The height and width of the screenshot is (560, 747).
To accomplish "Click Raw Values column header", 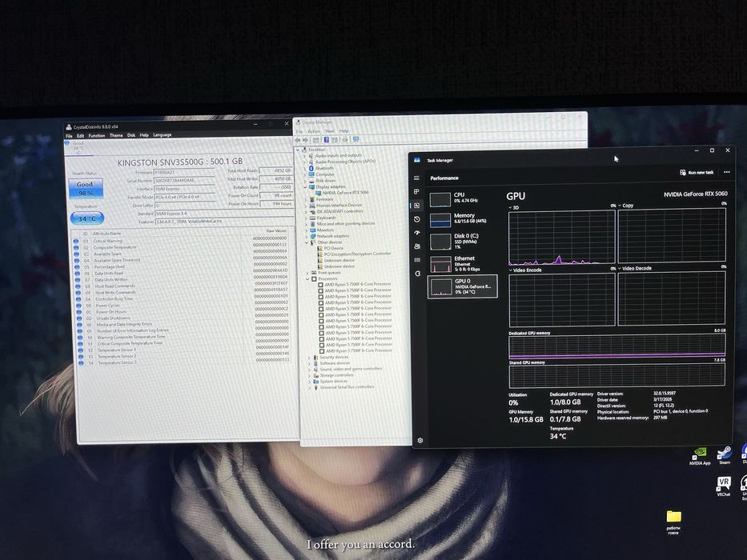I will (276, 231).
